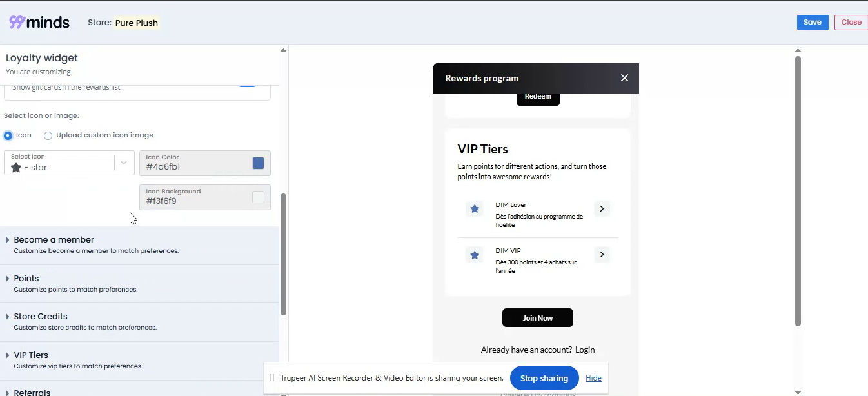Screen dimensions: 868x396
Task: Click the Loyalty widget heading
Action: (42, 58)
